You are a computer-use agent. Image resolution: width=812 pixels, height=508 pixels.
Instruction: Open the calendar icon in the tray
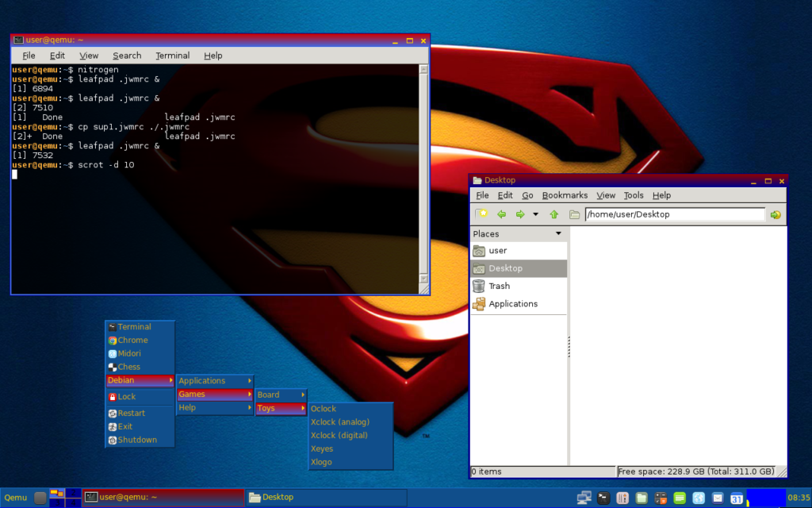(x=737, y=498)
